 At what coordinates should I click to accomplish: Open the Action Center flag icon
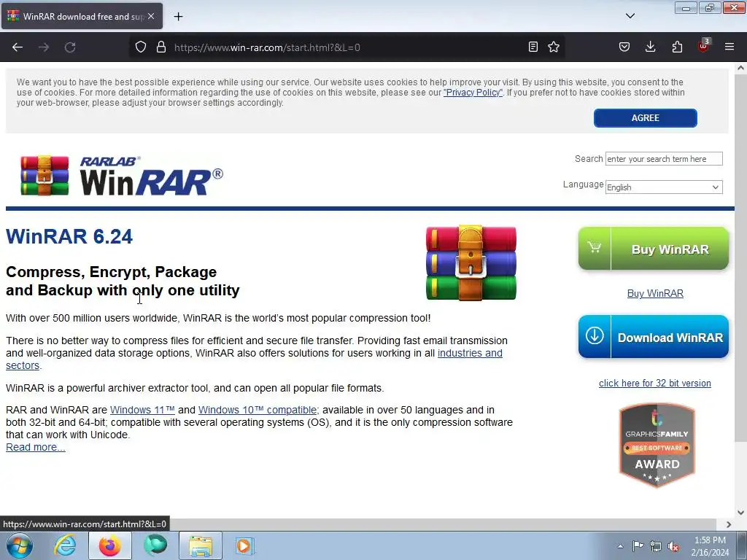click(638, 546)
